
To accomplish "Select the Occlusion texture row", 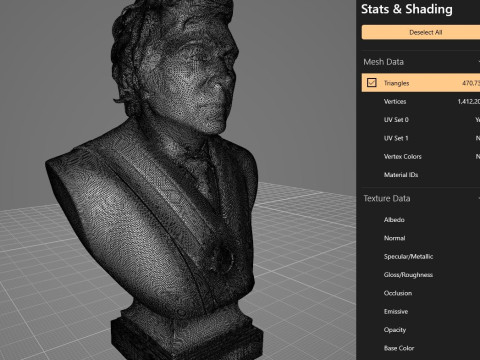I will click(421, 293).
